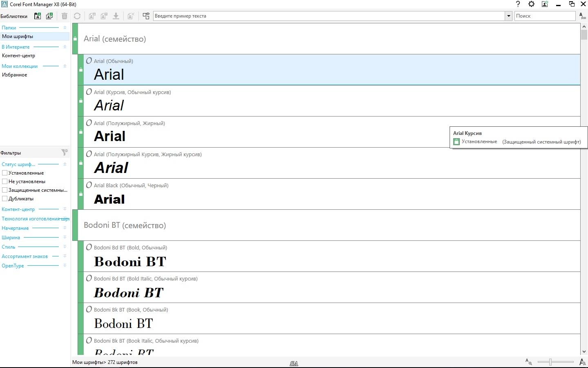Screen dimensions: 588x368
Task: Click the large A increase preview size icon
Action: tap(583, 362)
